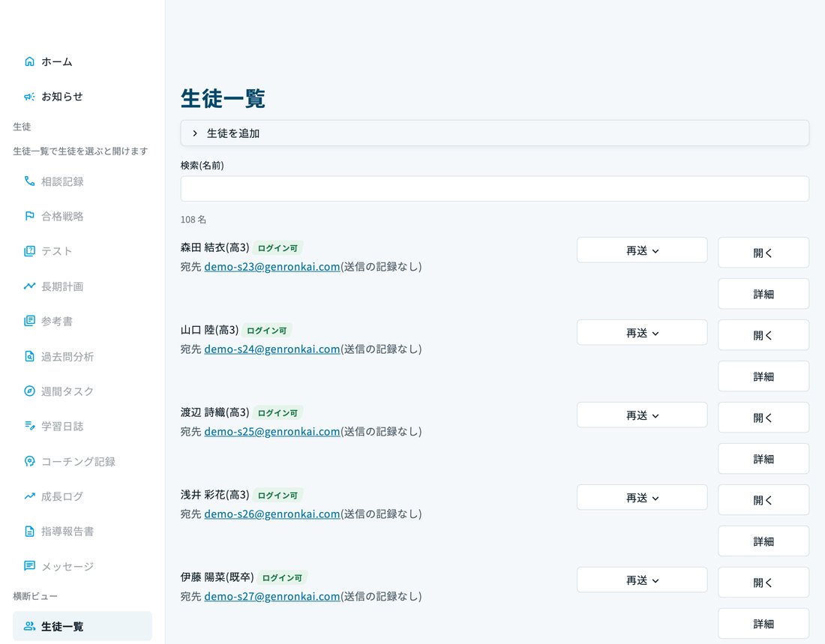The image size is (825, 644).
Task: Select 成長ログ in the sidebar
Action: click(x=82, y=496)
